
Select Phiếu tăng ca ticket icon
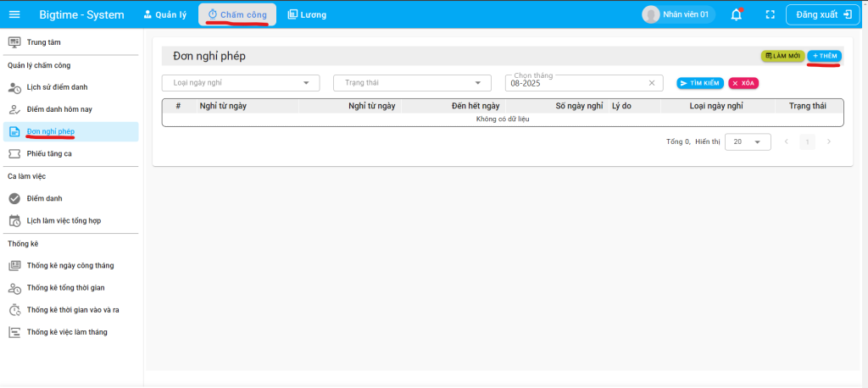point(14,153)
